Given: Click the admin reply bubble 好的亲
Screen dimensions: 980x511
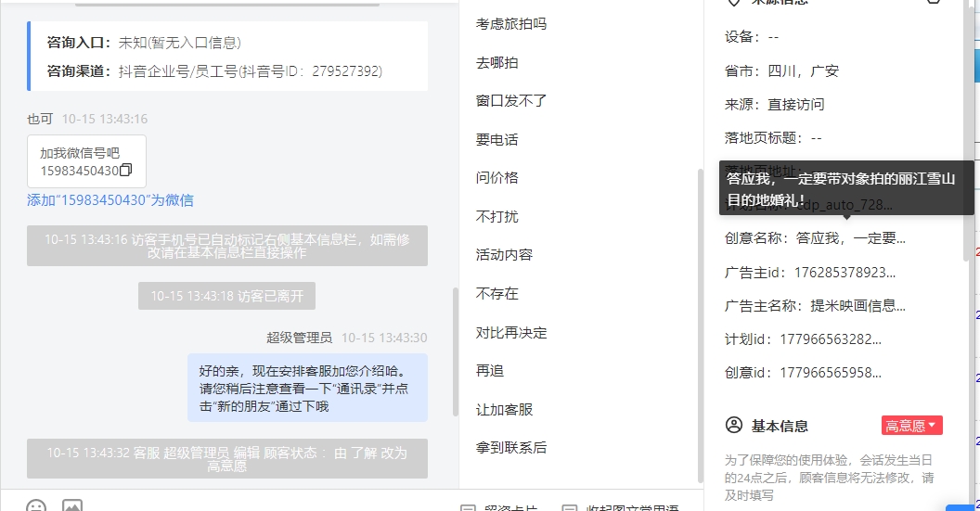Looking at the screenshot, I should [x=307, y=388].
